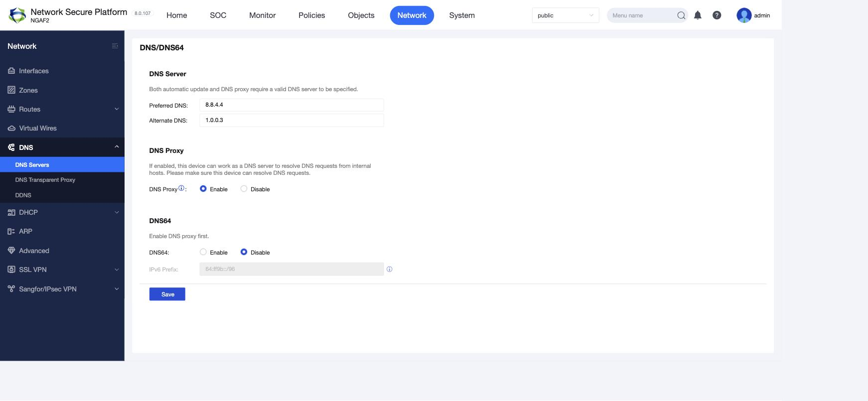Expand the Sangfor/IPsec VPN chevron

(x=117, y=289)
